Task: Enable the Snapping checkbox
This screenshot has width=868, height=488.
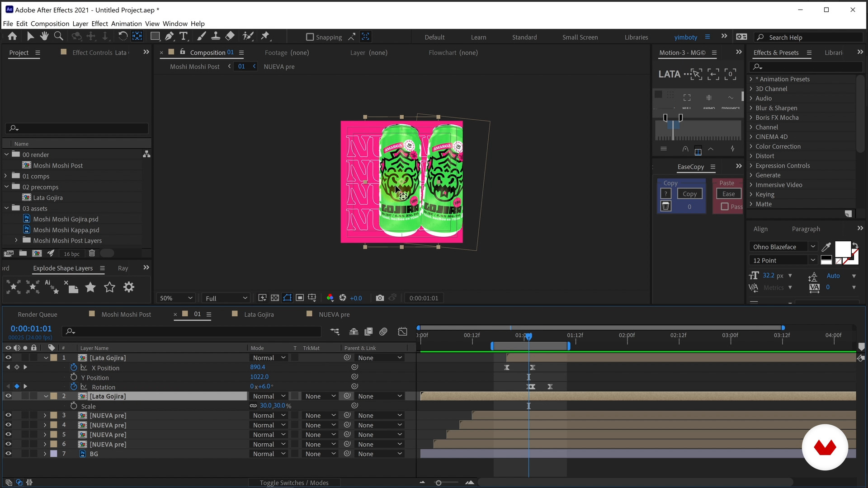Action: click(x=310, y=37)
